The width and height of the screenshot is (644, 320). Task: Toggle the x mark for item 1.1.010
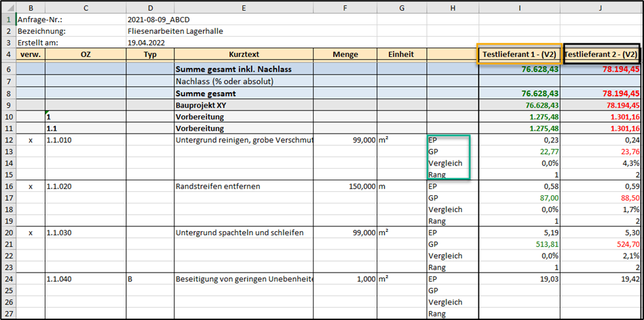(31, 139)
